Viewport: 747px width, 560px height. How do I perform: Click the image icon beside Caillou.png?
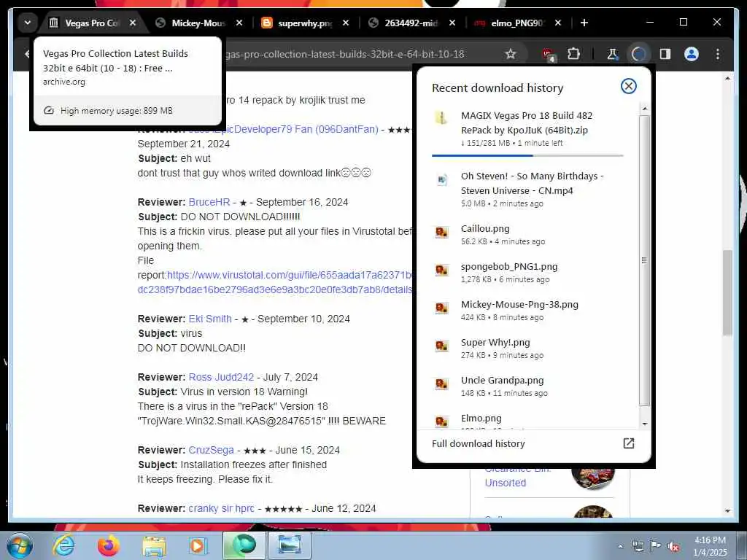coord(441,232)
